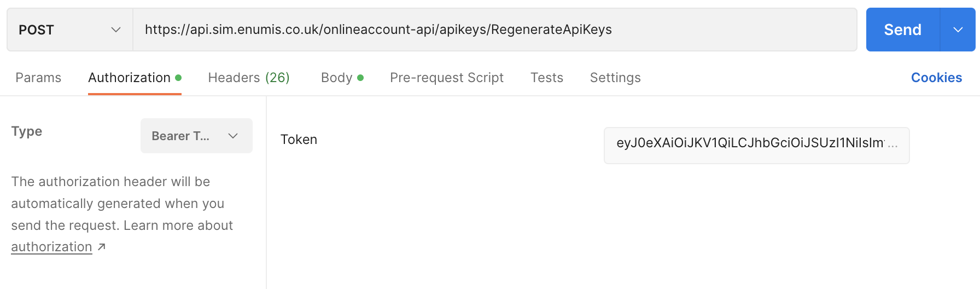Image resolution: width=980 pixels, height=289 pixels.
Task: Expand the Send options arrow
Action: point(958,30)
